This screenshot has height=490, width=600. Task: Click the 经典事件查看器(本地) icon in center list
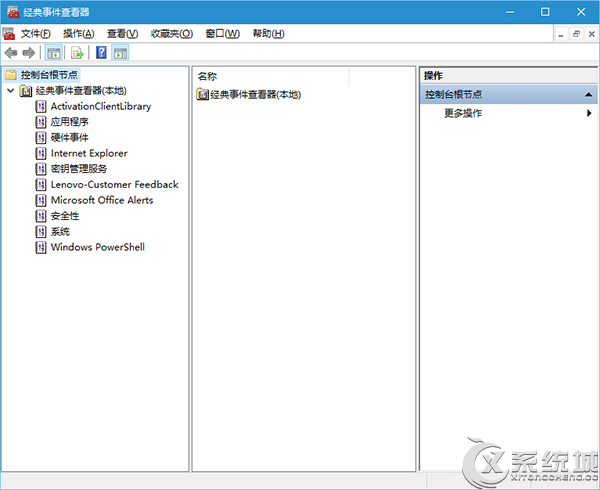[x=202, y=94]
